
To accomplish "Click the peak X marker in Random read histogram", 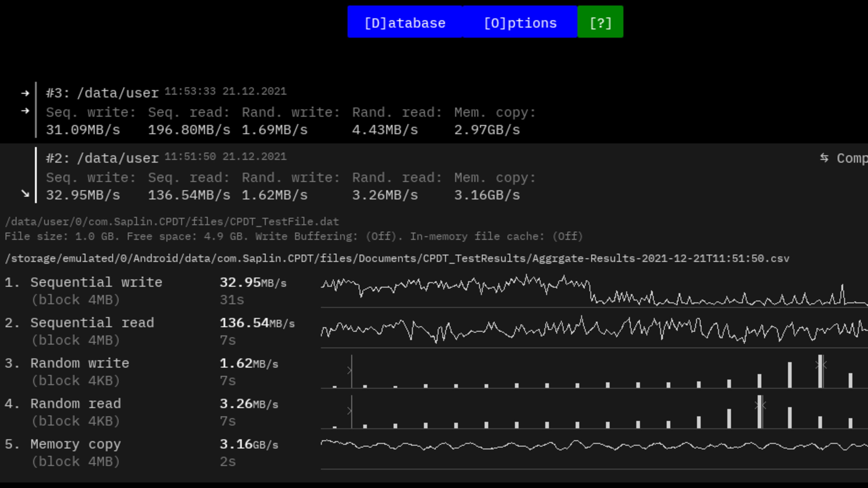I will (x=760, y=406).
